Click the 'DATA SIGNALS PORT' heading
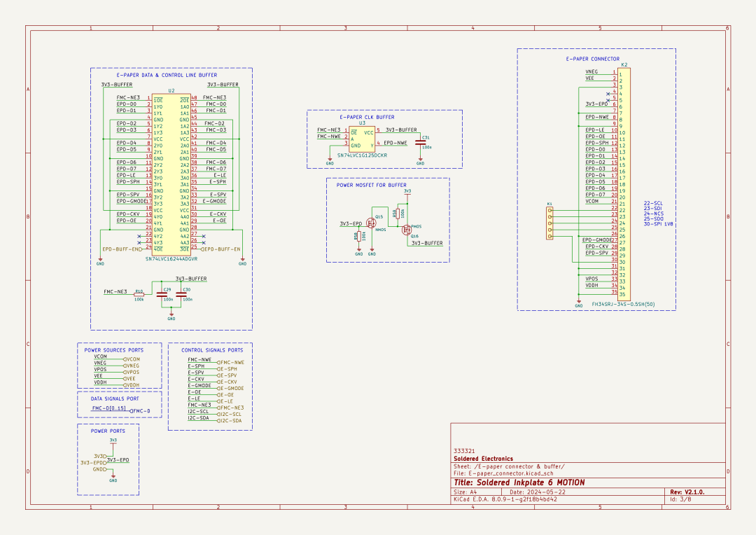 [115, 399]
